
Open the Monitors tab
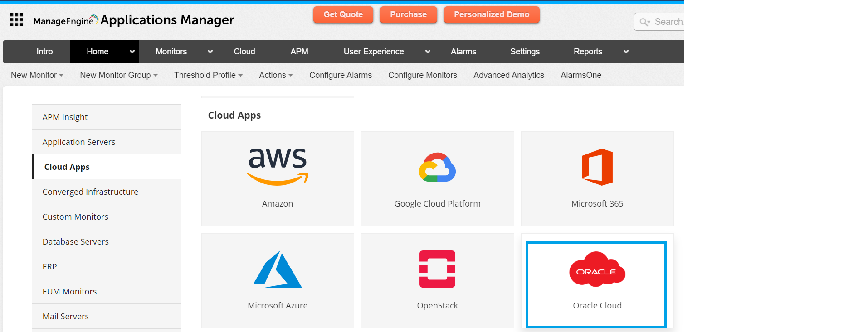click(x=171, y=52)
